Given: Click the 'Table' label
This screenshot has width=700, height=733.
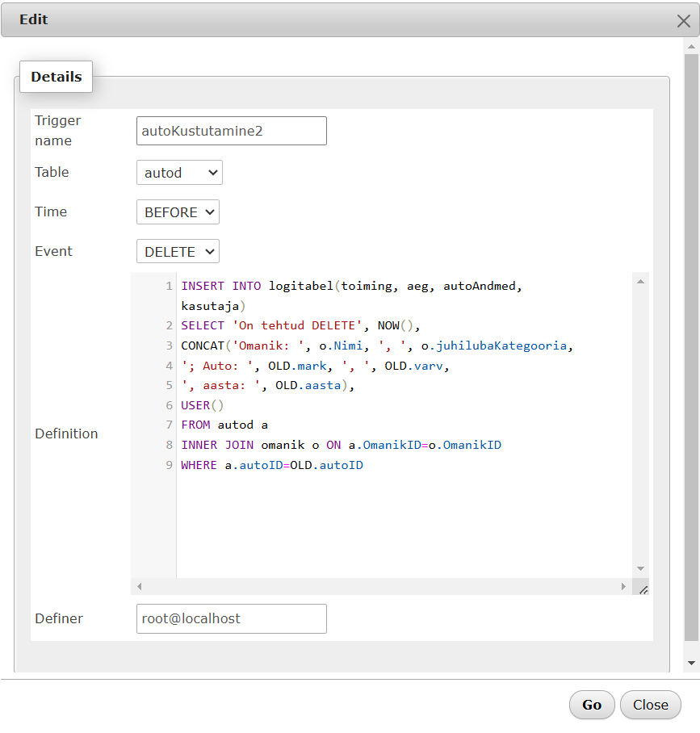Looking at the screenshot, I should coord(52,172).
